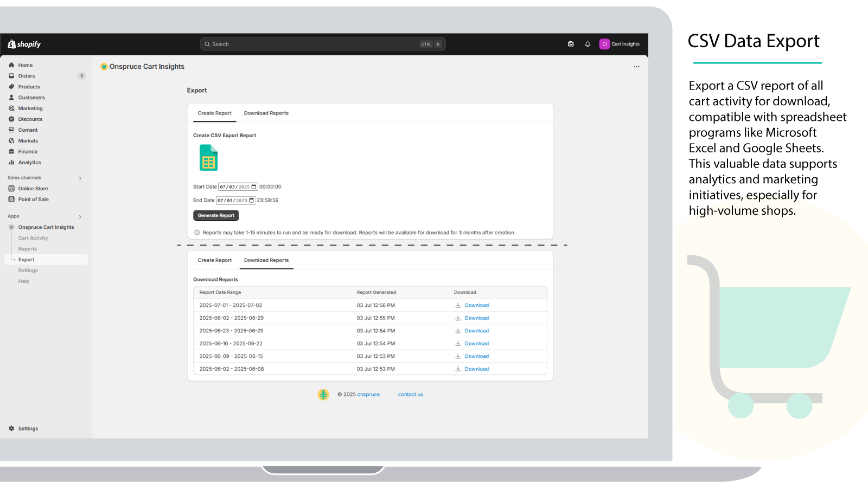Open the contact us link in footer
Viewport: 868px width, 488px height.
410,394
